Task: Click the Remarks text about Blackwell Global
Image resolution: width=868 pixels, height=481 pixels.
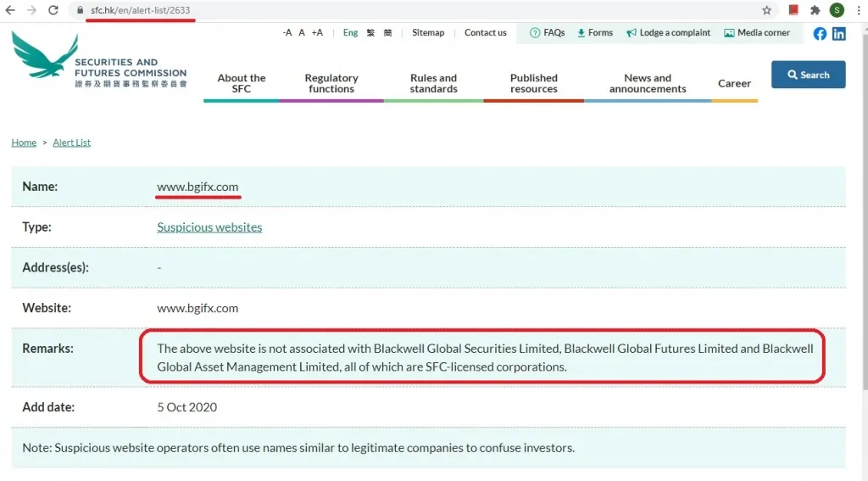Action: click(485, 357)
